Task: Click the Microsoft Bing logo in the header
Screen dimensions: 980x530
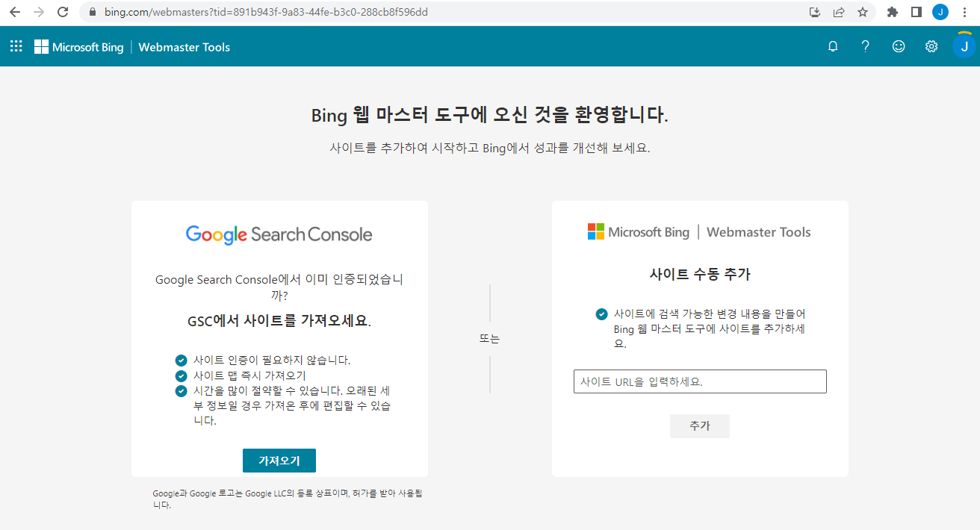Action: point(79,46)
